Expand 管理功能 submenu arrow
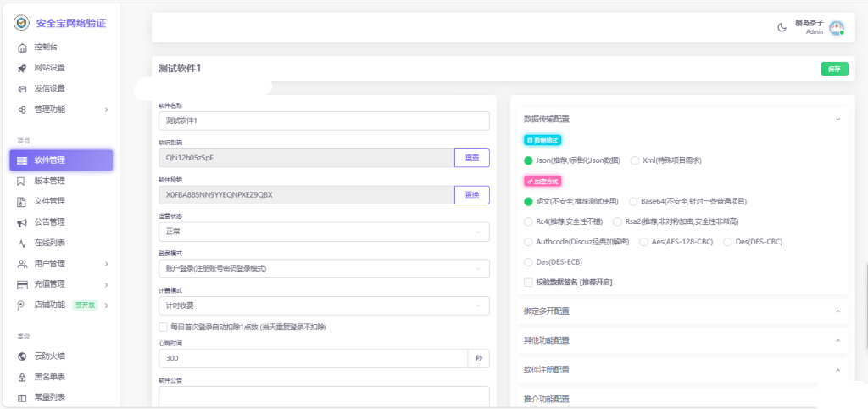The height and width of the screenshot is (409, 868). click(106, 109)
